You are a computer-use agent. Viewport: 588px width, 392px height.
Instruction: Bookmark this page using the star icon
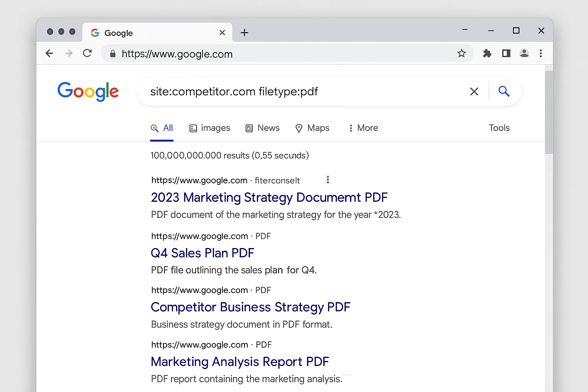click(x=462, y=54)
